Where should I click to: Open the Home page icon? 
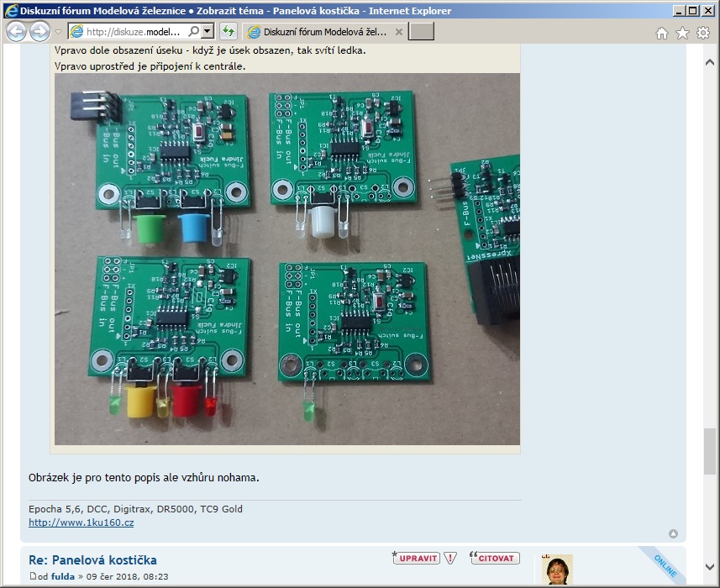click(662, 33)
